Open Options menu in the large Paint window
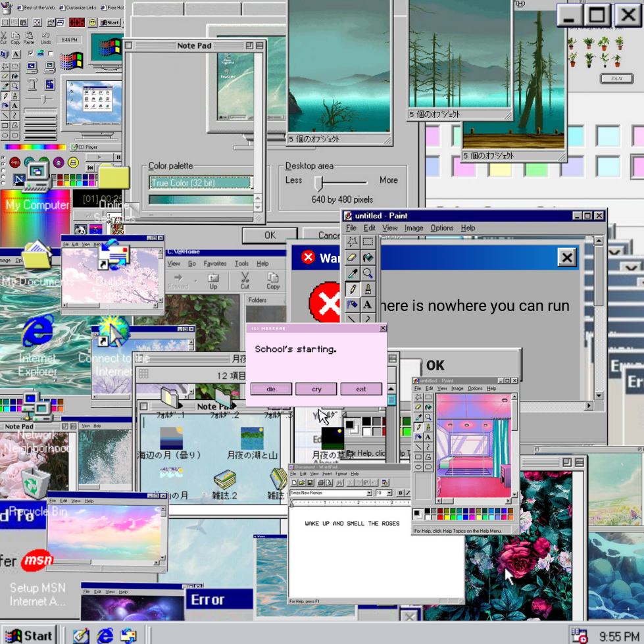Image resolution: width=644 pixels, height=644 pixels. (x=442, y=228)
